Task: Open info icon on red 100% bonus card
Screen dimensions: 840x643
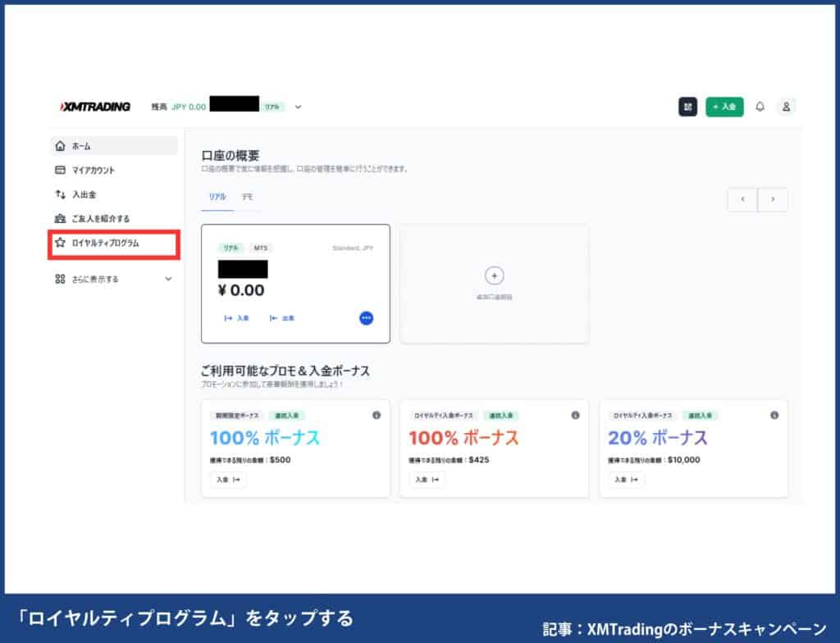Action: pyautogui.click(x=575, y=415)
